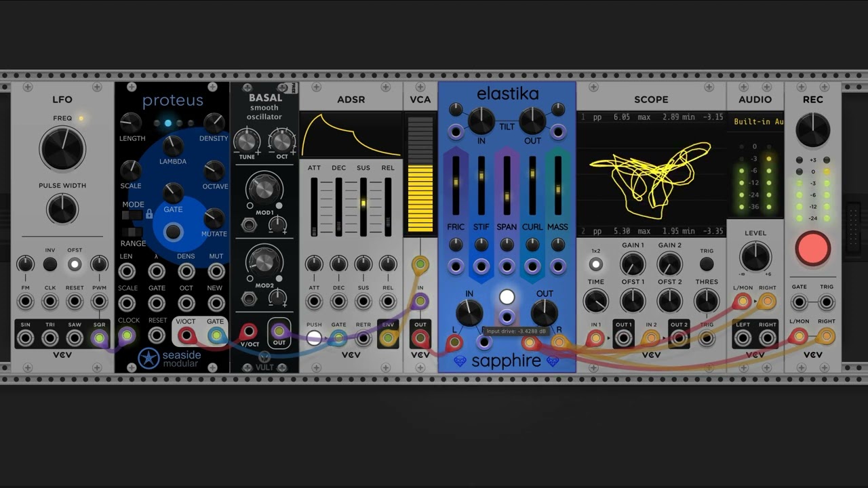The width and height of the screenshot is (868, 488).
Task: Select the LFO PULSE WIDTH knob
Action: pyautogui.click(x=62, y=209)
